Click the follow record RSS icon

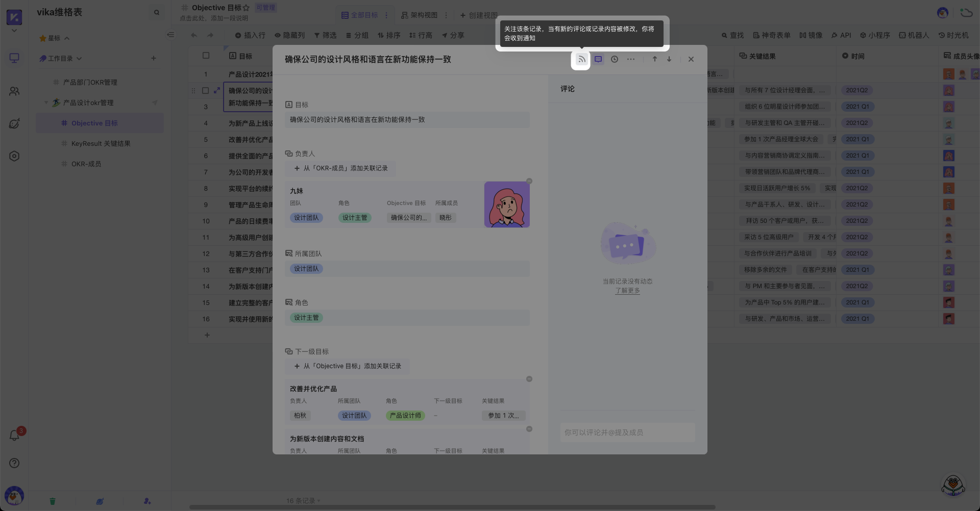[x=581, y=59]
